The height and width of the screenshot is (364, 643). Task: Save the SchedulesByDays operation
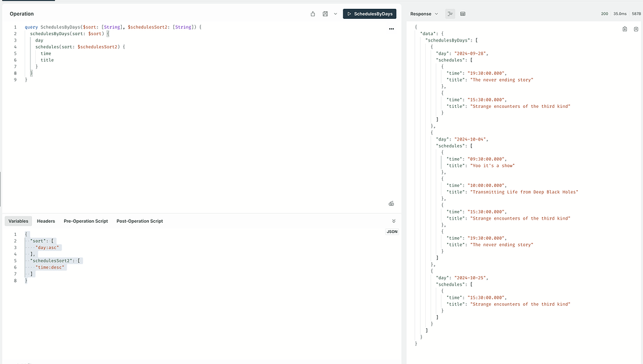point(325,13)
